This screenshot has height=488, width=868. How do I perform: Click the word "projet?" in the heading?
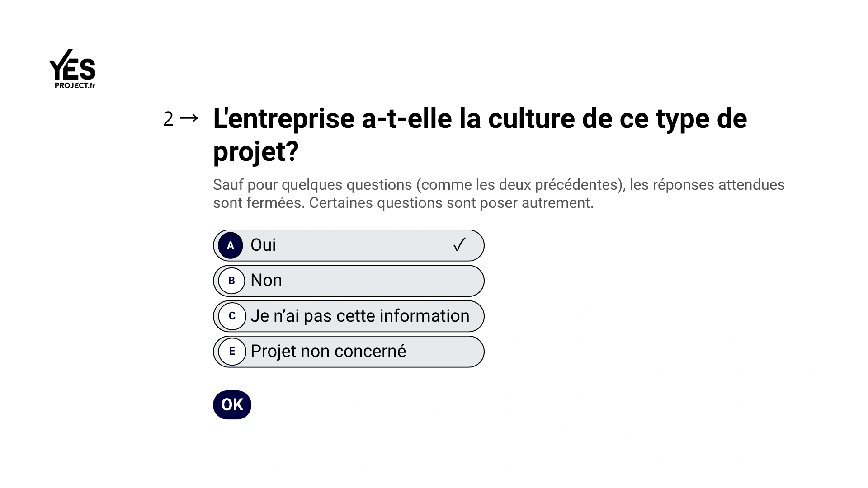coord(256,151)
